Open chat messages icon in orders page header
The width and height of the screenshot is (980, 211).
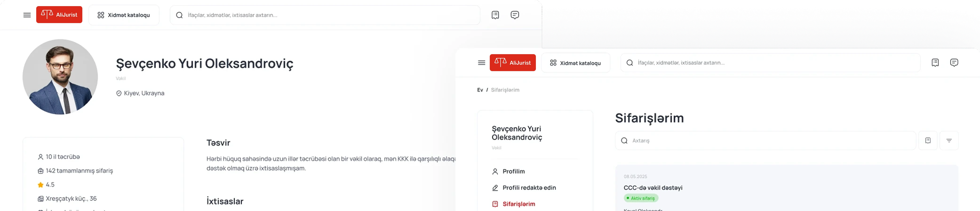[954, 62]
